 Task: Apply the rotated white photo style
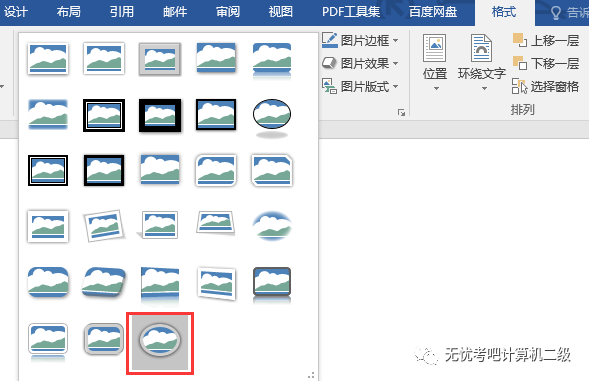click(x=104, y=225)
